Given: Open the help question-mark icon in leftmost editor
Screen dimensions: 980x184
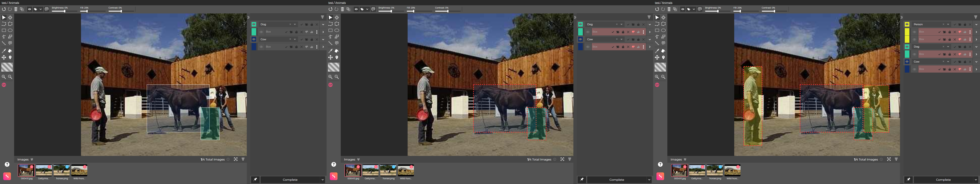Looking at the screenshot, I should pos(7,164).
